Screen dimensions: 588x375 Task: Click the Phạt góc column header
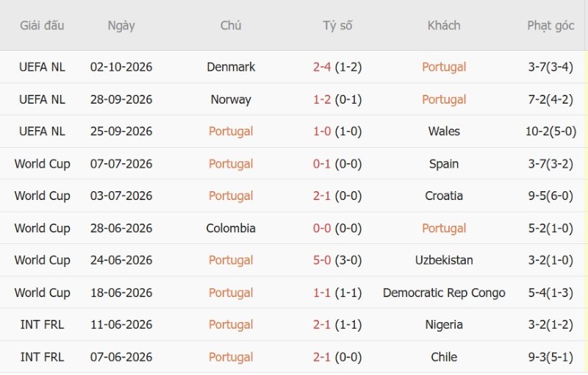pos(551,26)
